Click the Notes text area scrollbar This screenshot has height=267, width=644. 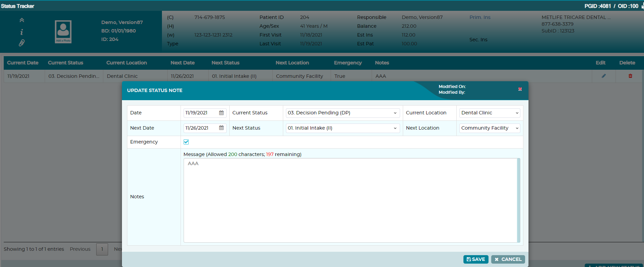coord(519,200)
